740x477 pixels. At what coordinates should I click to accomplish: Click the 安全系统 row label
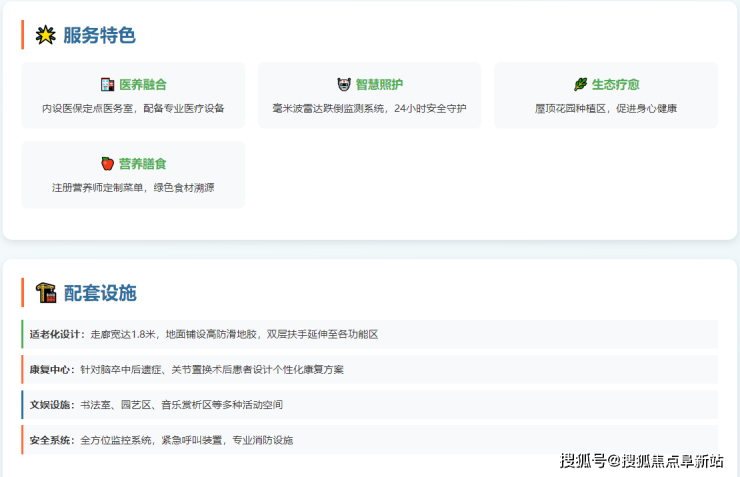(x=51, y=440)
